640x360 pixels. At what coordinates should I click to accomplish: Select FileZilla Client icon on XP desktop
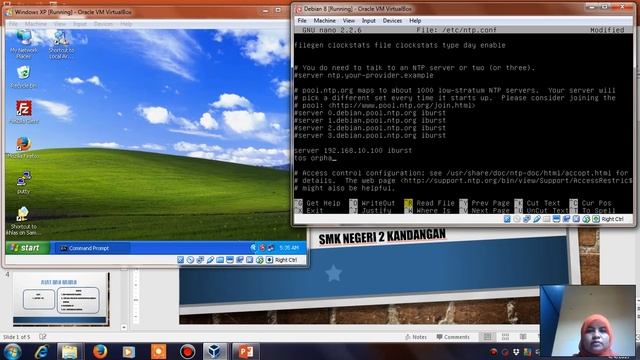coord(24,113)
